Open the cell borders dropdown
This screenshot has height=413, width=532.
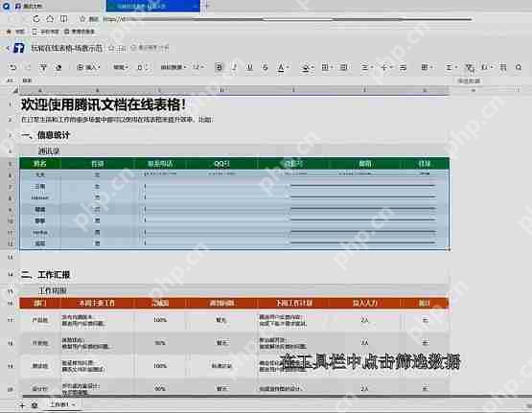click(327, 67)
